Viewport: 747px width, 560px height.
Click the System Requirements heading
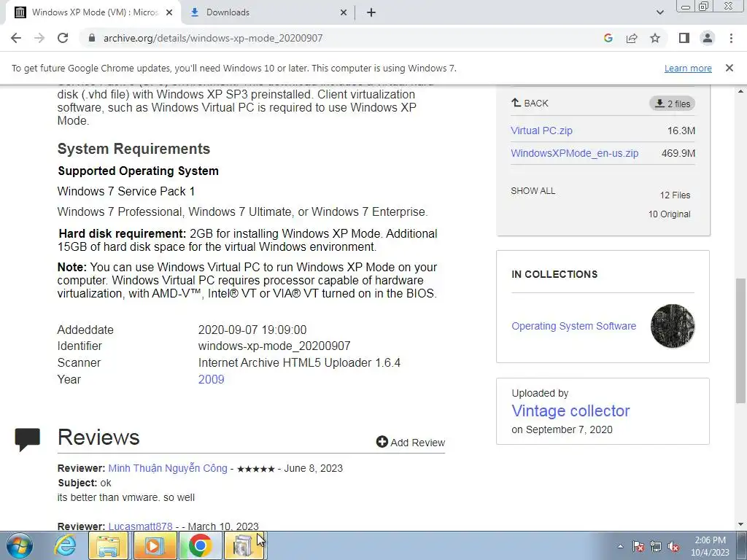pyautogui.click(x=133, y=149)
